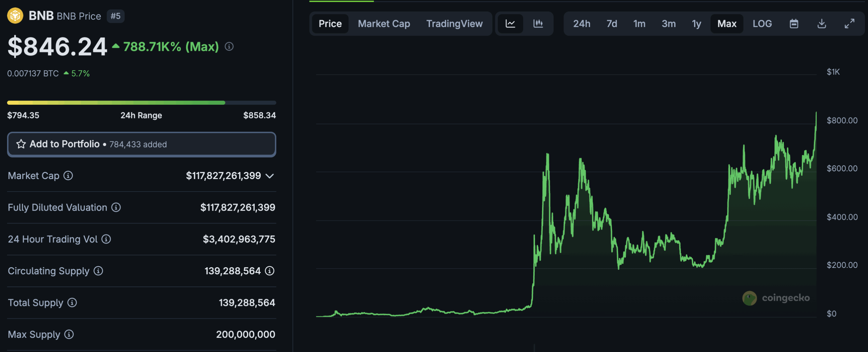Click info icon after 139,288,564 circulating value

pyautogui.click(x=270, y=271)
